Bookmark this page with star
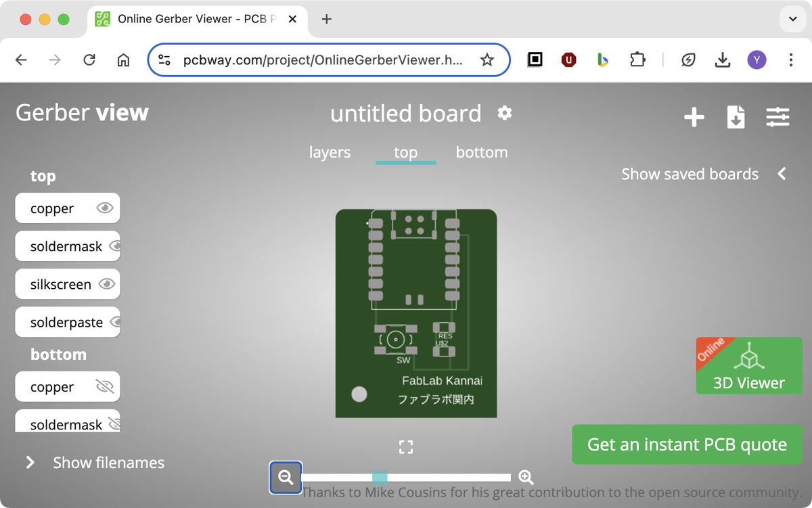The height and width of the screenshot is (508, 812). pos(487,60)
